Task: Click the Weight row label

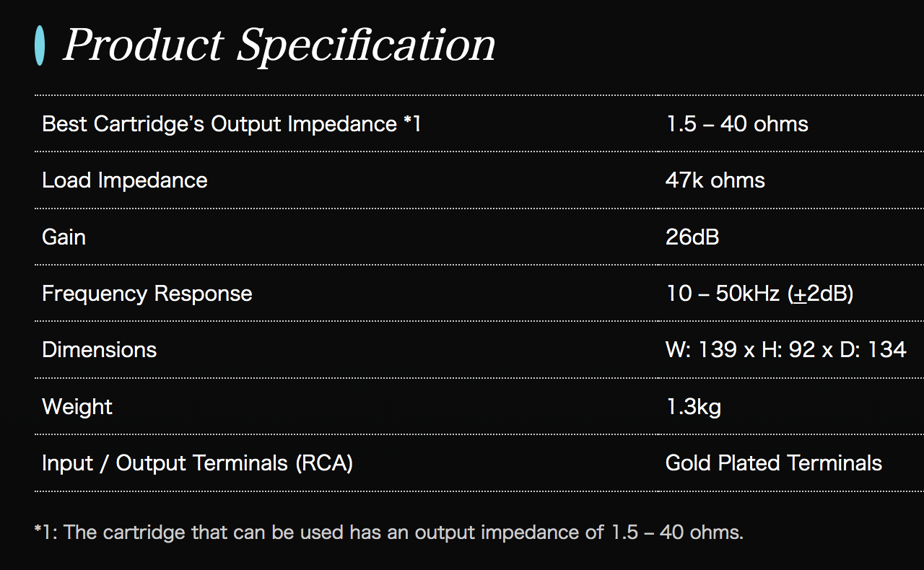Action: click(x=77, y=407)
